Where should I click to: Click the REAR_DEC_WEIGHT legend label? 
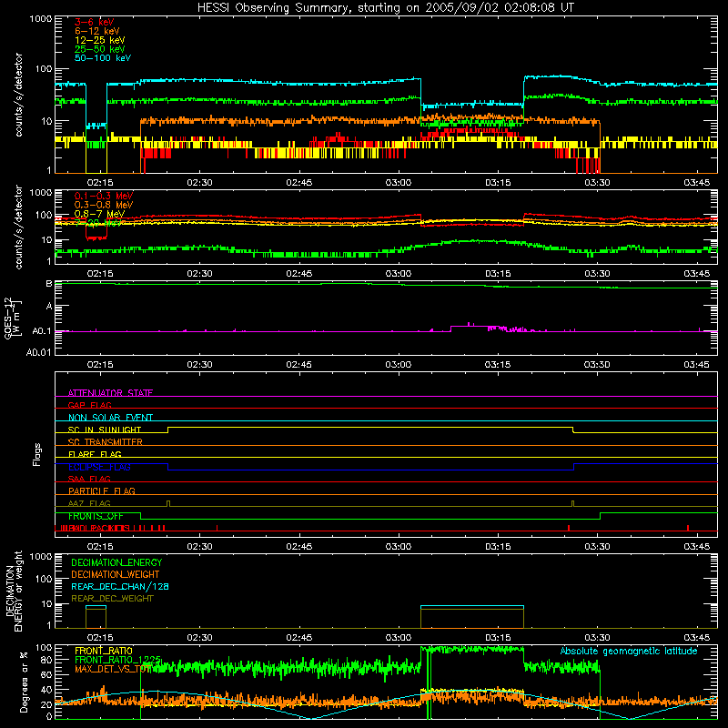tap(112, 599)
